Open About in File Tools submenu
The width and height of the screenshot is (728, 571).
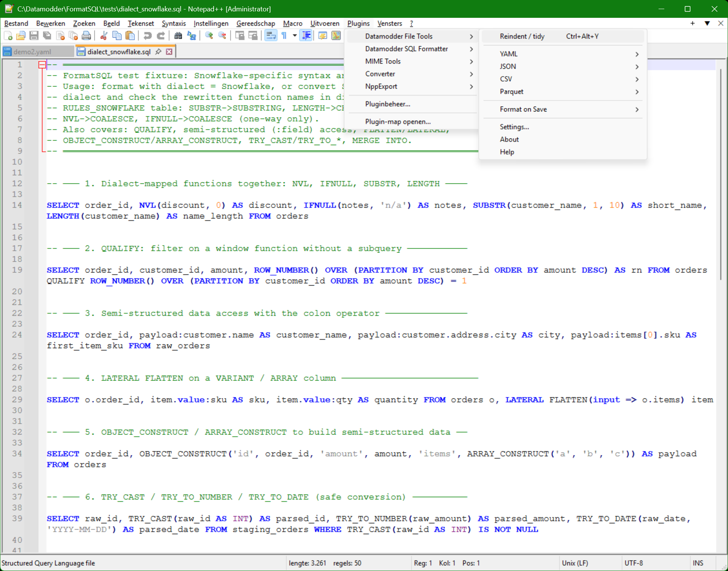(x=563, y=140)
